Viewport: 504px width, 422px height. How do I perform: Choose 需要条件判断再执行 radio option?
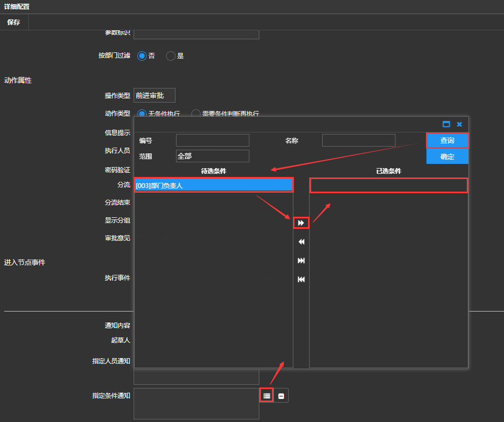(196, 114)
